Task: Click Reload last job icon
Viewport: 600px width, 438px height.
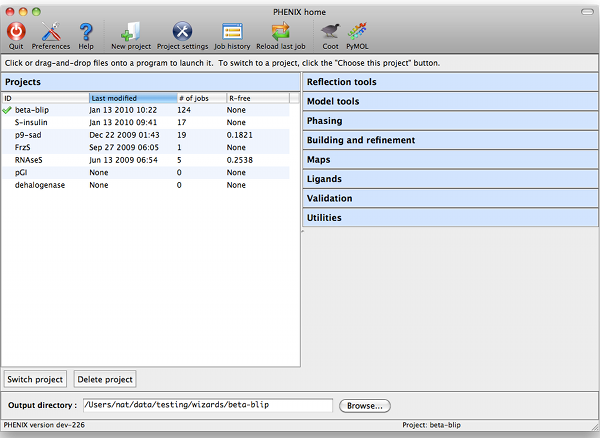Action: 281,32
